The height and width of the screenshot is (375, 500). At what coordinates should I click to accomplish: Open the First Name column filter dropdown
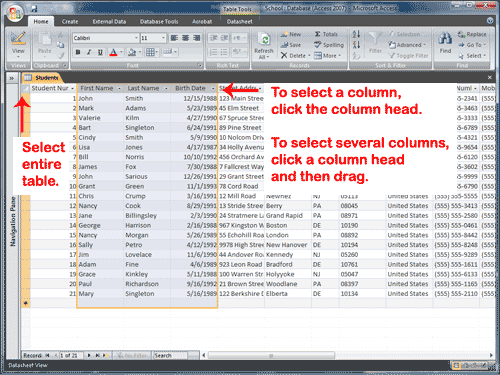click(x=119, y=88)
